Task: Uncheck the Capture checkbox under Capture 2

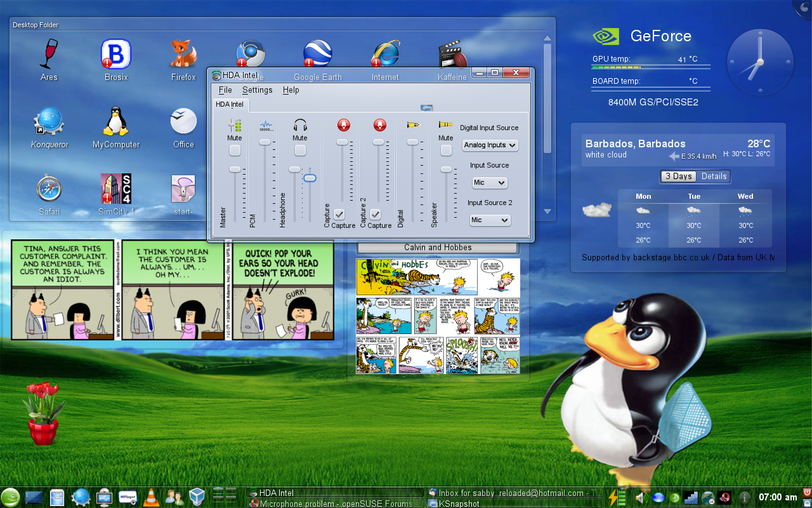Action: (376, 215)
